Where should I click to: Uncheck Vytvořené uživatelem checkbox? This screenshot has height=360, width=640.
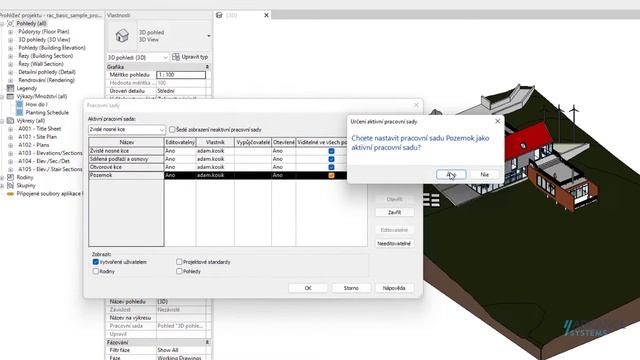coord(96,262)
